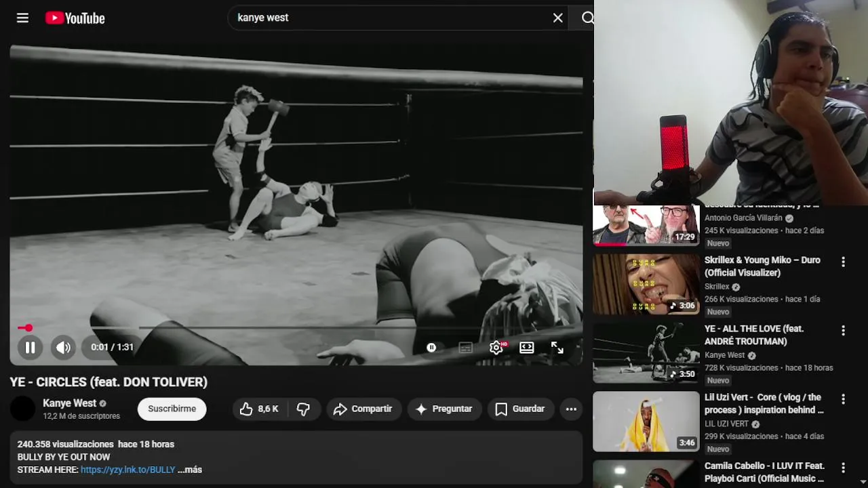The image size is (868, 488).
Task: Open the YouTube hamburger guide menu
Action: (22, 18)
